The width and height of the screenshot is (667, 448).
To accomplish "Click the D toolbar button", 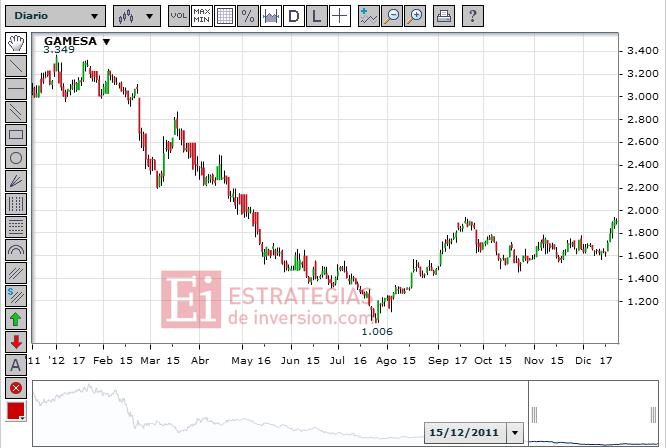I will coord(294,16).
